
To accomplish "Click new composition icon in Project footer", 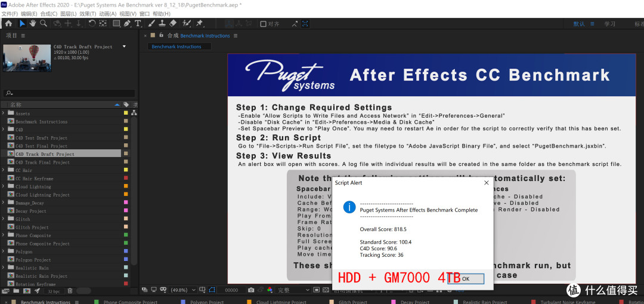I will point(27,291).
